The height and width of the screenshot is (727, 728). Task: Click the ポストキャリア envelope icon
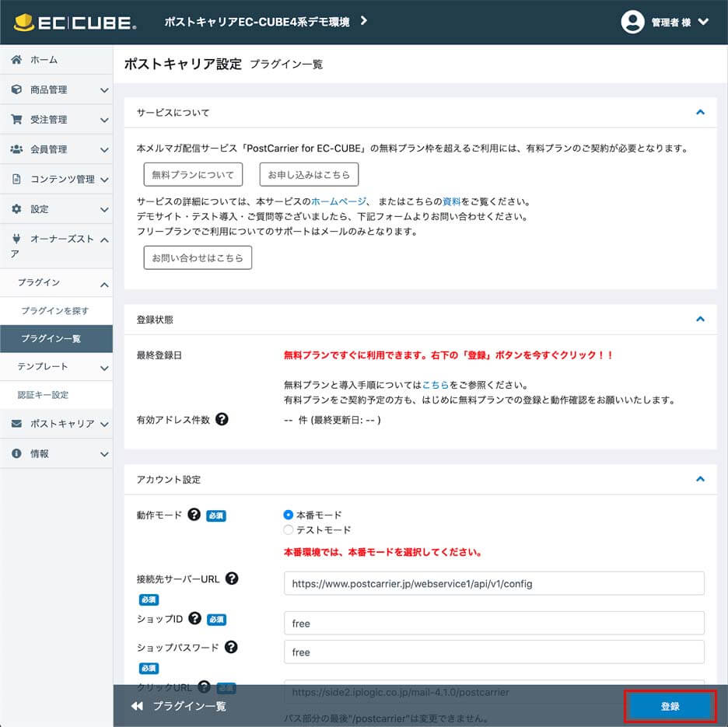(16, 424)
